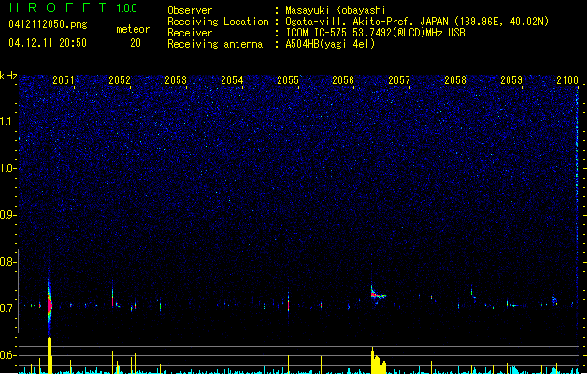Click the tallest yellow intensity peak near 2051

(x=50, y=355)
